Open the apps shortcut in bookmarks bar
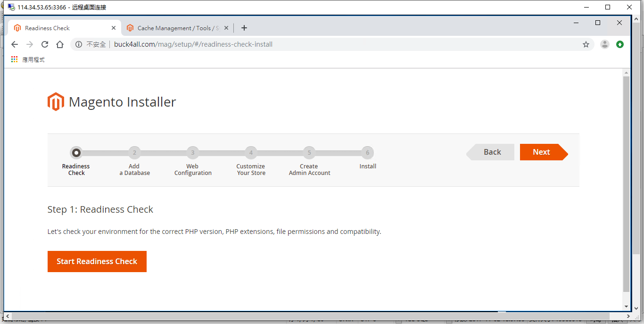 coord(28,60)
